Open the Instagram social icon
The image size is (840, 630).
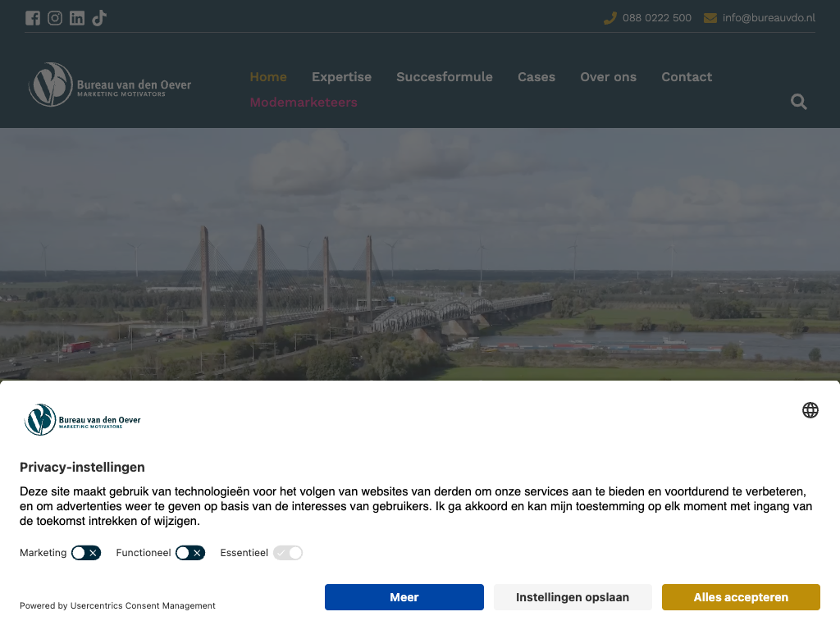(55, 18)
